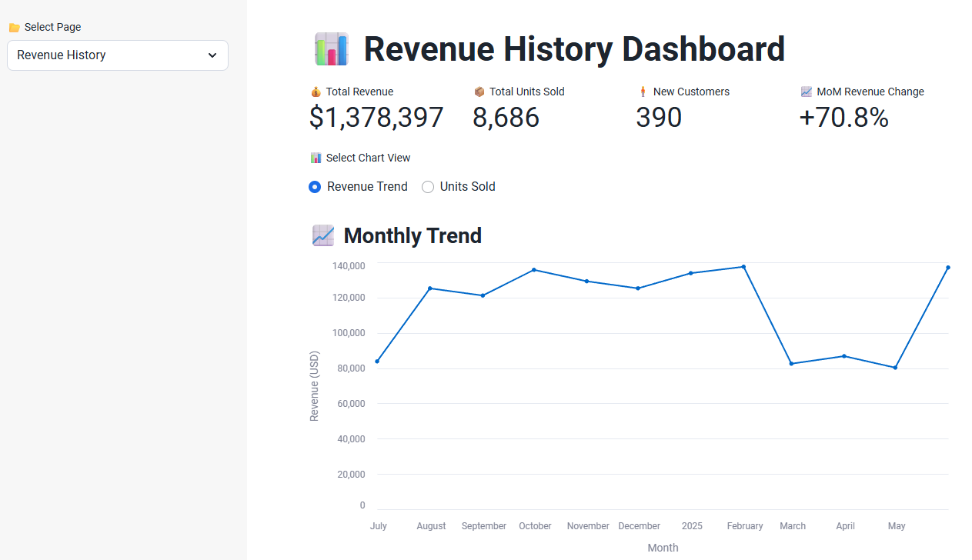Screen dimensions: 972x560
Task: Click the bar chart icon by Select Chart View
Action: coord(316,158)
